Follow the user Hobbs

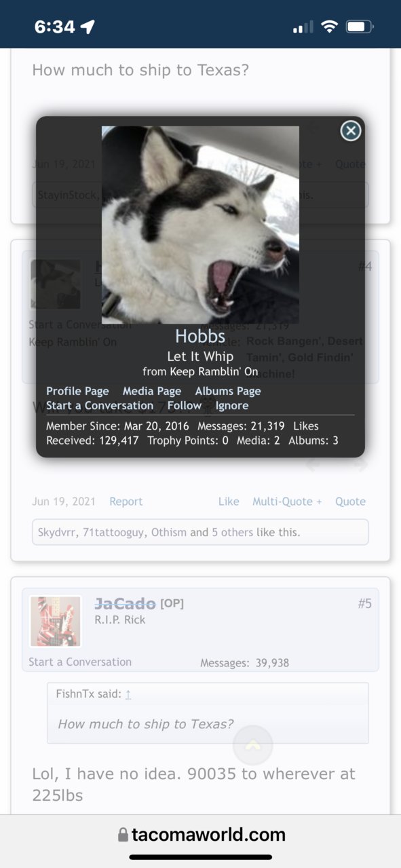click(185, 406)
